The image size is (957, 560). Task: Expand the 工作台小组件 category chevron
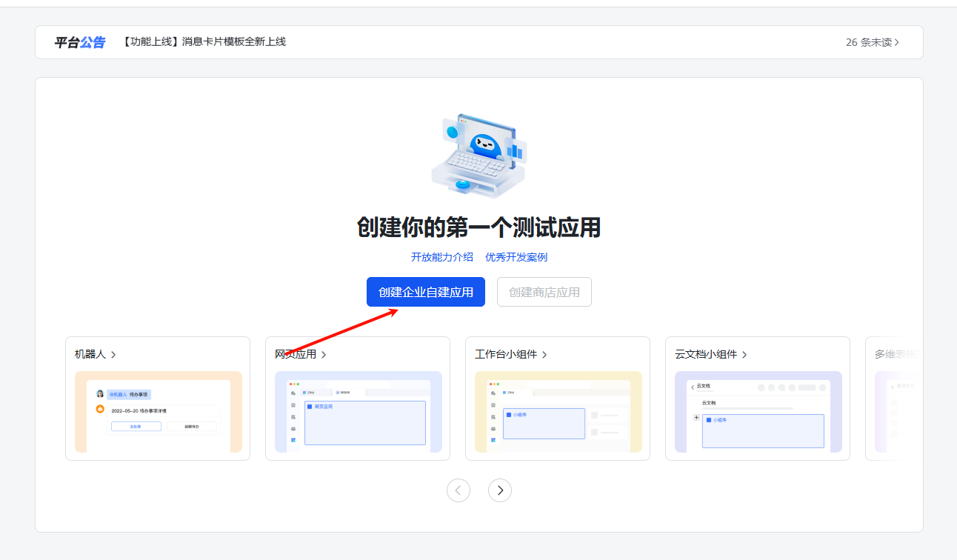(x=544, y=355)
